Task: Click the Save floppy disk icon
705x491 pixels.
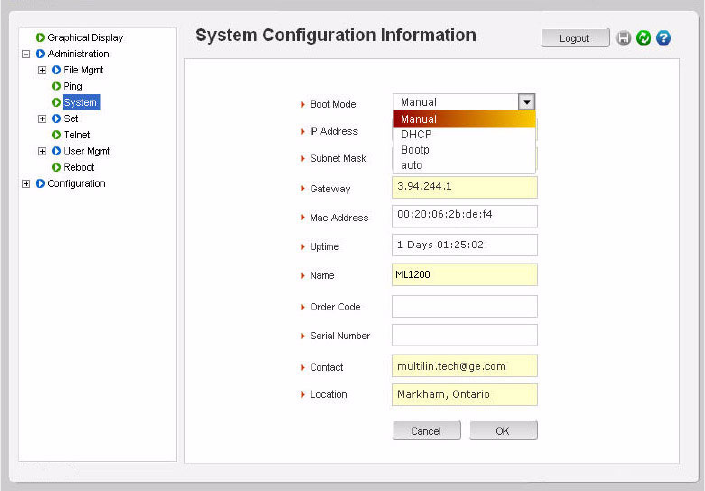Action: point(623,38)
